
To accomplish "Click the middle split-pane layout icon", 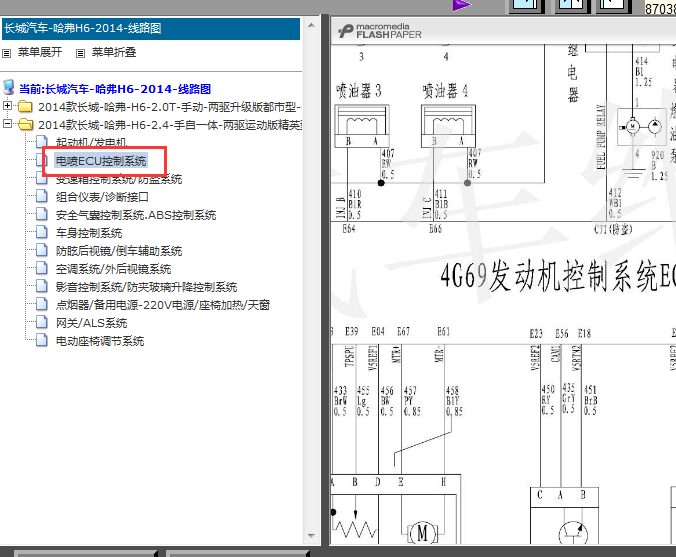I will 572,5.
